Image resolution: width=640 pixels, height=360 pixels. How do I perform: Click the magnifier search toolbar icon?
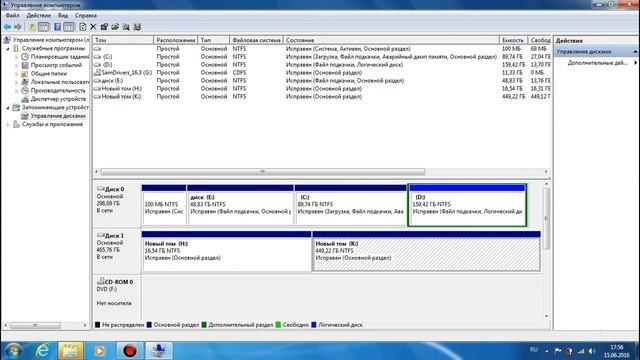click(x=126, y=27)
